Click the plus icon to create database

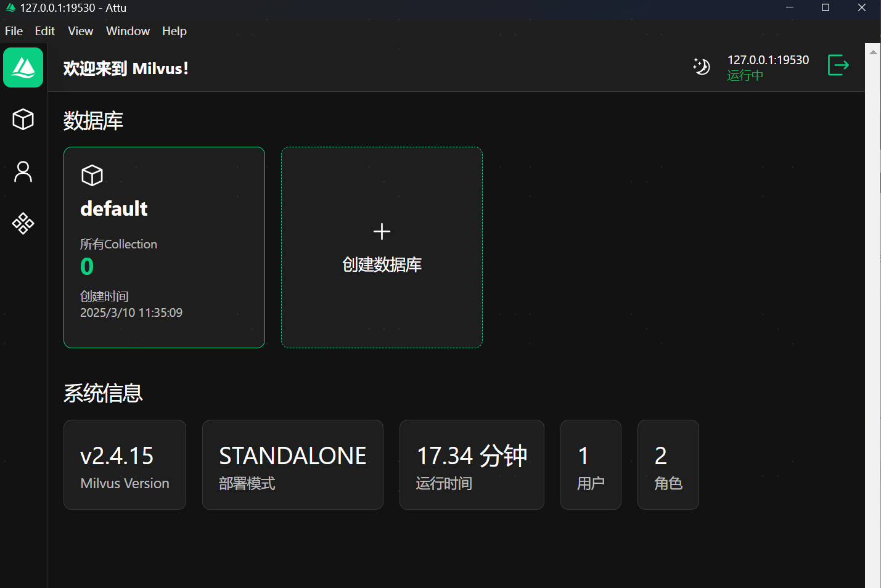[x=382, y=231]
